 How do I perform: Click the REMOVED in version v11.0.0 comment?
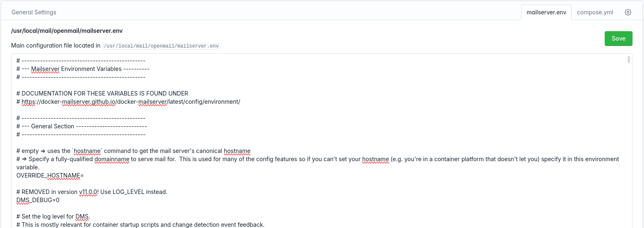92,192
